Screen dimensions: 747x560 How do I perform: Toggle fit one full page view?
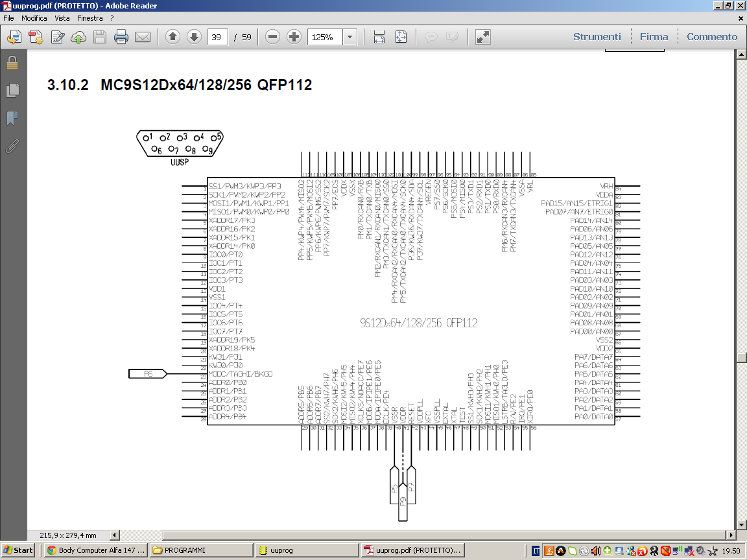coord(401,37)
